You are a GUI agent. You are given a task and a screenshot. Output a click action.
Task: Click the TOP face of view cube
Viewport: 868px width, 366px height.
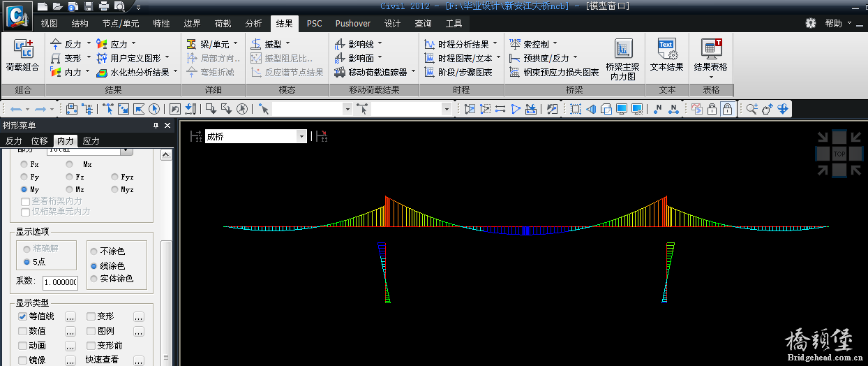coord(839,154)
